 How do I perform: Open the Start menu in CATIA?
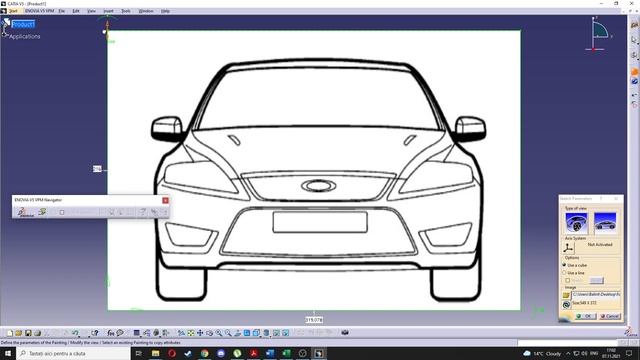pos(13,11)
